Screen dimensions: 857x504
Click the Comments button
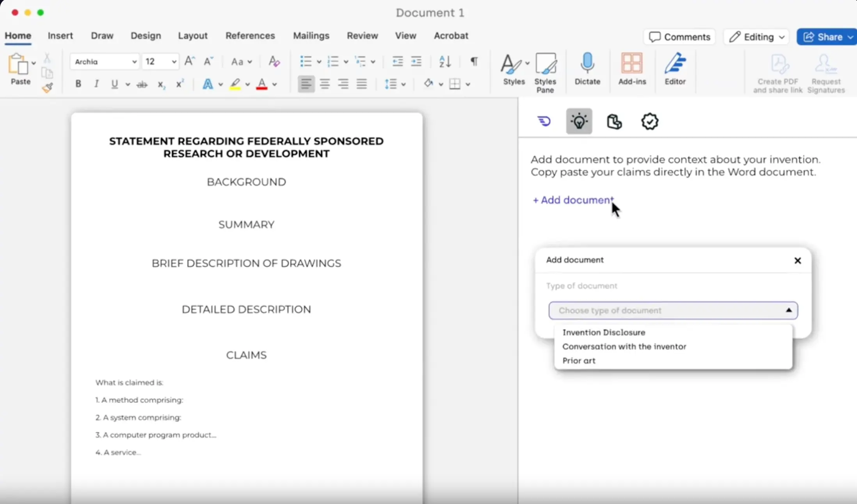click(679, 37)
